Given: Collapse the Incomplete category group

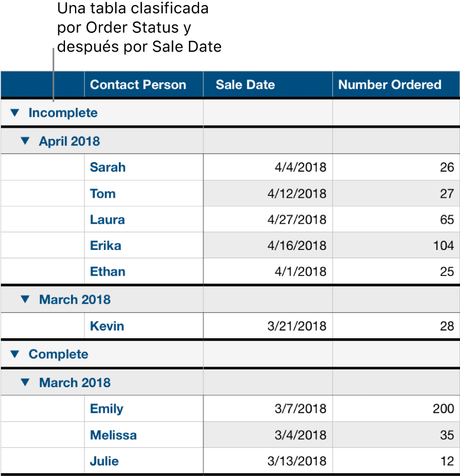Looking at the screenshot, I should 15,112.
